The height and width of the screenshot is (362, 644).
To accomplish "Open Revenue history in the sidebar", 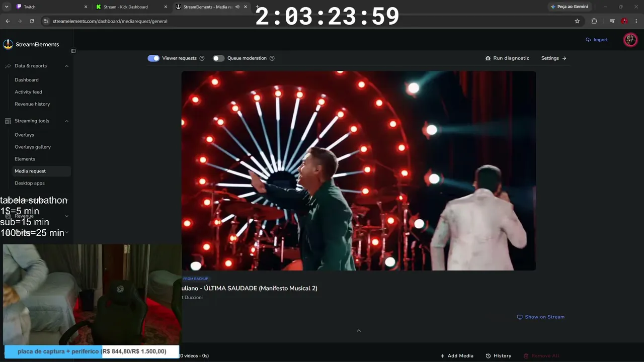I will 32,104.
